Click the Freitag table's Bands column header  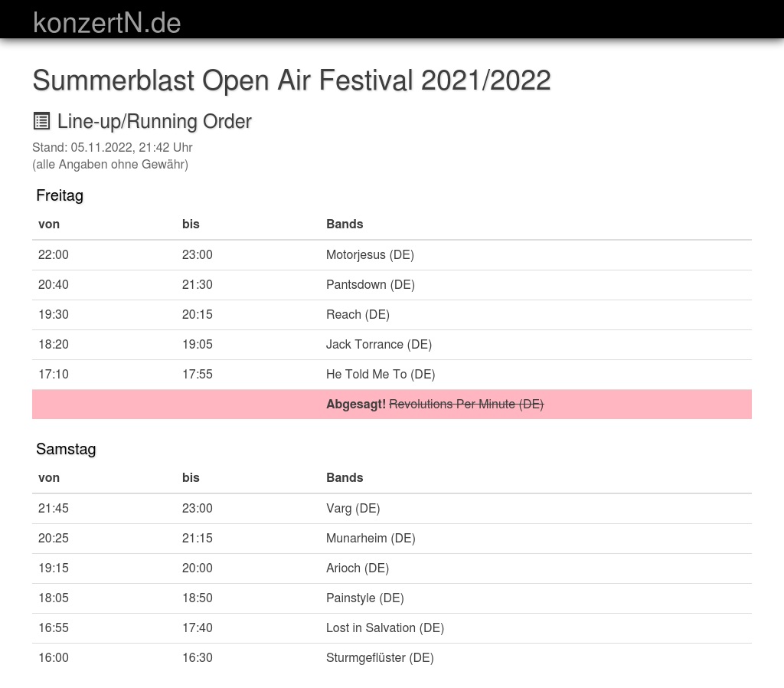pyautogui.click(x=345, y=224)
